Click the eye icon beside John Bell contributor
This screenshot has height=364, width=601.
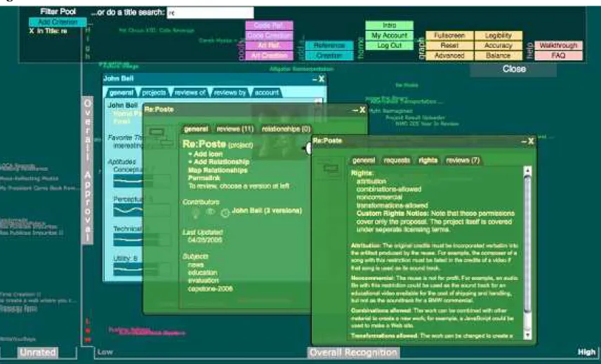pyautogui.click(x=210, y=211)
